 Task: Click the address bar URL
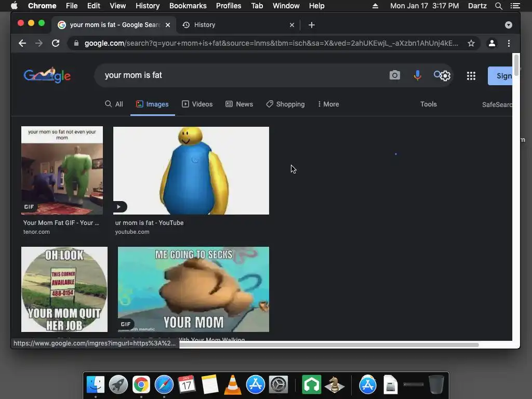pos(271,43)
